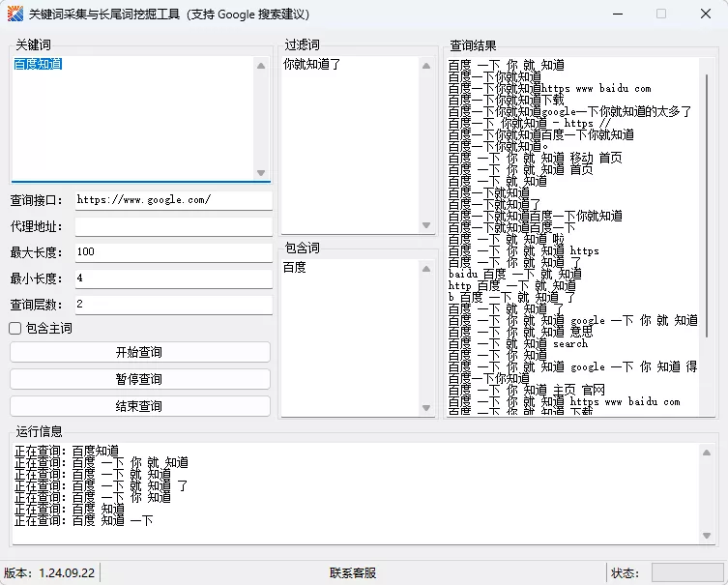Image resolution: width=728 pixels, height=585 pixels.
Task: Open the 联系客服 link in status bar
Action: point(352,573)
